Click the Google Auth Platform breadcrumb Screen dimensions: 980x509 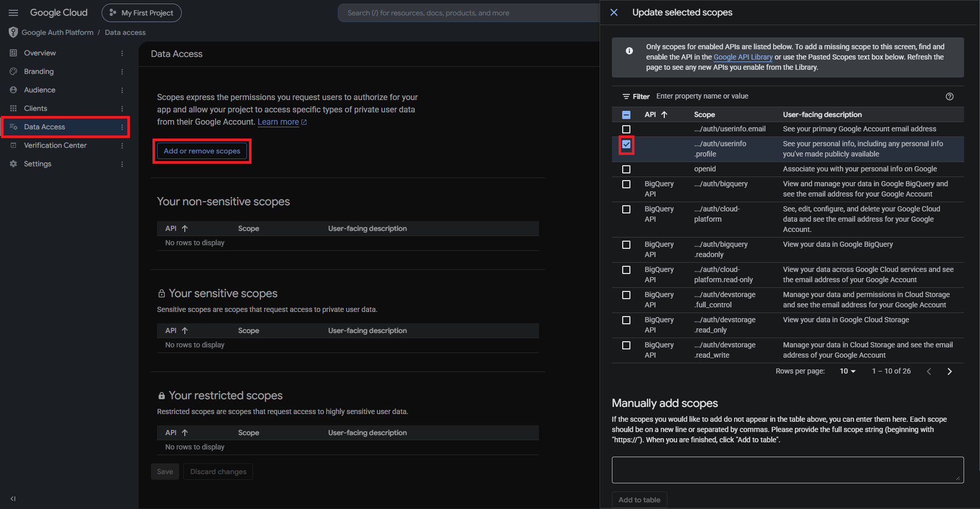[x=57, y=32]
